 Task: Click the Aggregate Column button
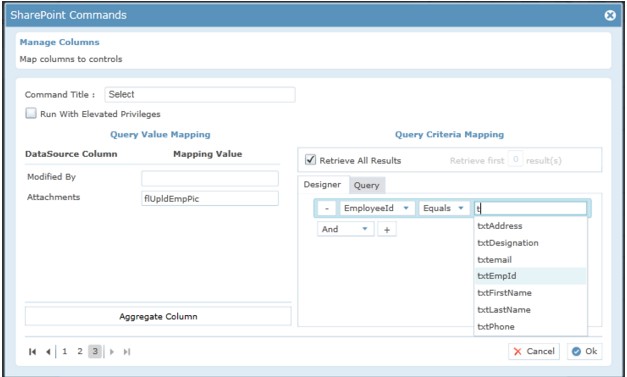(x=158, y=316)
